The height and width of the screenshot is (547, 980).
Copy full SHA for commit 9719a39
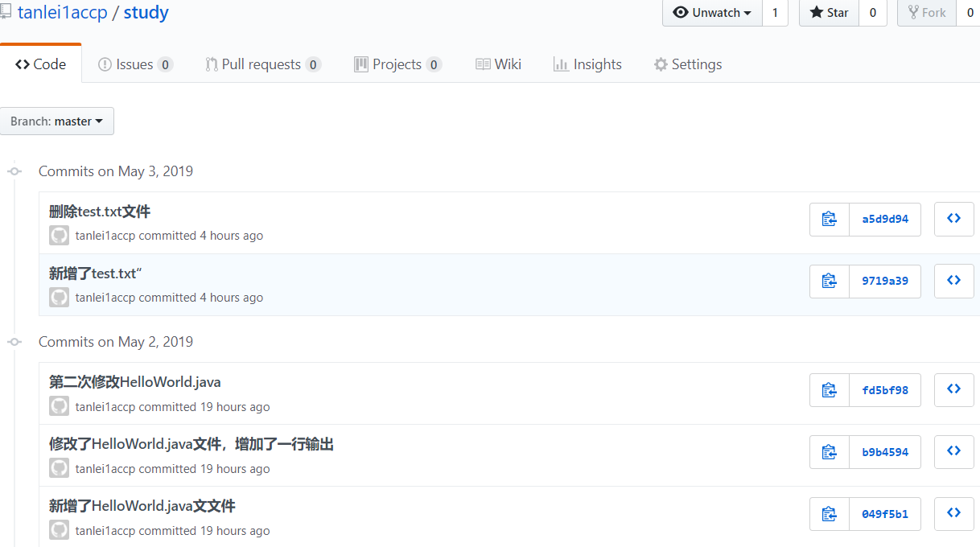click(830, 281)
